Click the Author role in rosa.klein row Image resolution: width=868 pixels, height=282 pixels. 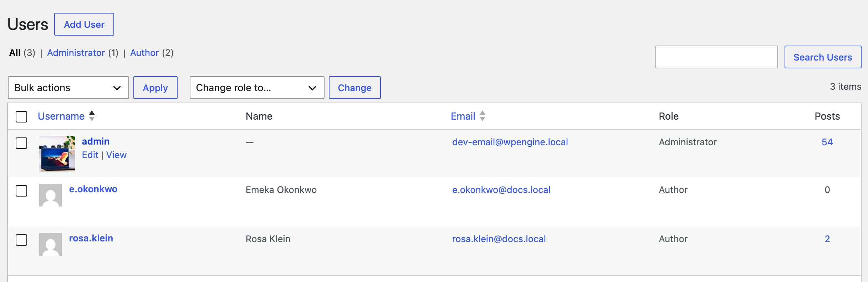click(673, 239)
